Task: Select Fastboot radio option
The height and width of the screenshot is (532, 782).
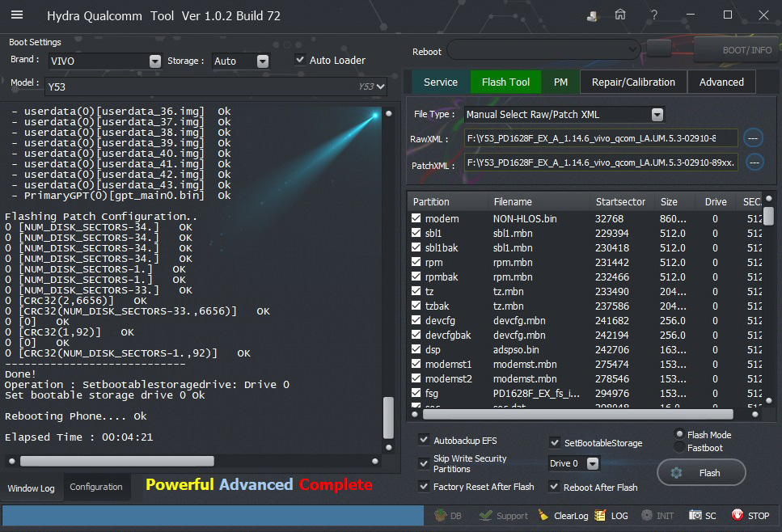Action: point(679,447)
